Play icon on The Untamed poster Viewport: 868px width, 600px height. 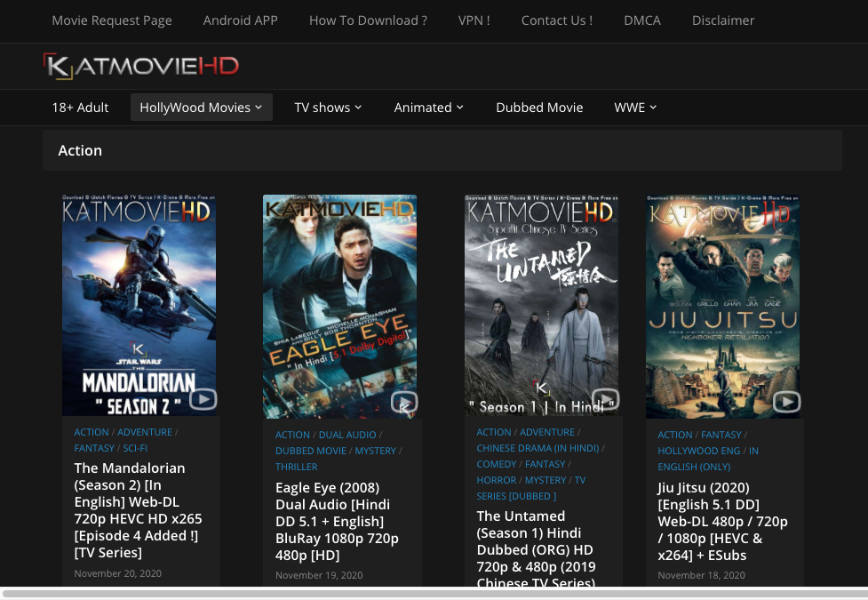coord(605,399)
